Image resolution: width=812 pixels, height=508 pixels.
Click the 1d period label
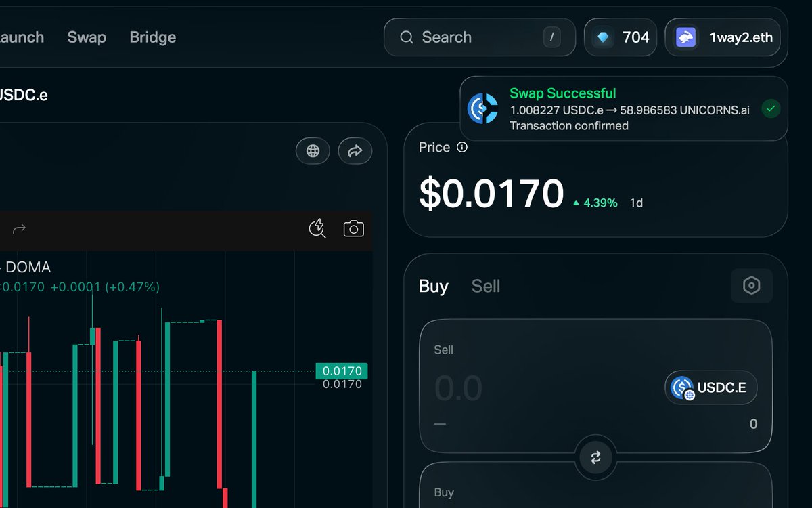[637, 203]
